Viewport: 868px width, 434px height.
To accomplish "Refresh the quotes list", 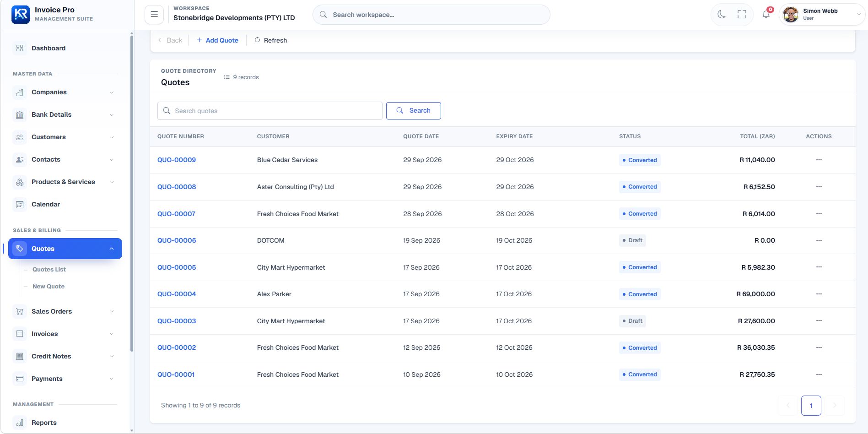I will [271, 40].
